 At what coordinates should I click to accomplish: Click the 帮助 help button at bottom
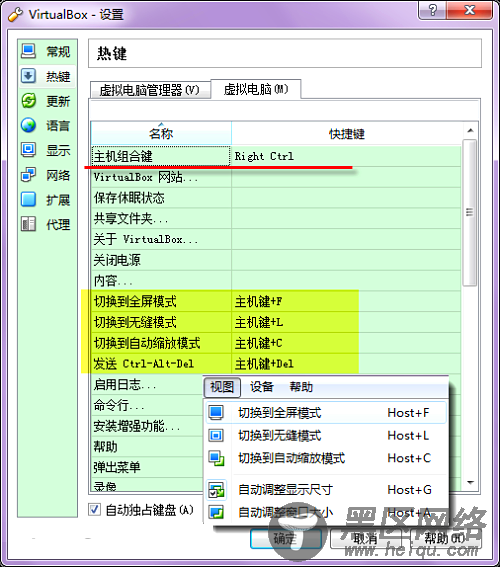pyautogui.click(x=445, y=539)
